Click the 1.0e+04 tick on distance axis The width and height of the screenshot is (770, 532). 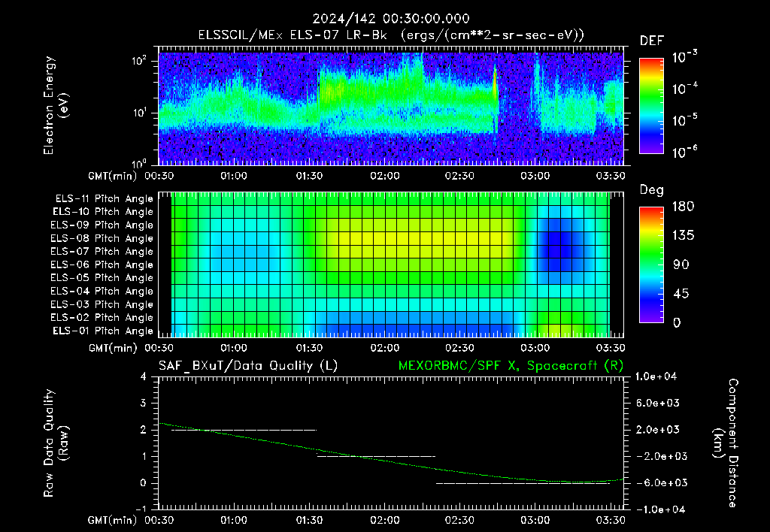(x=656, y=376)
